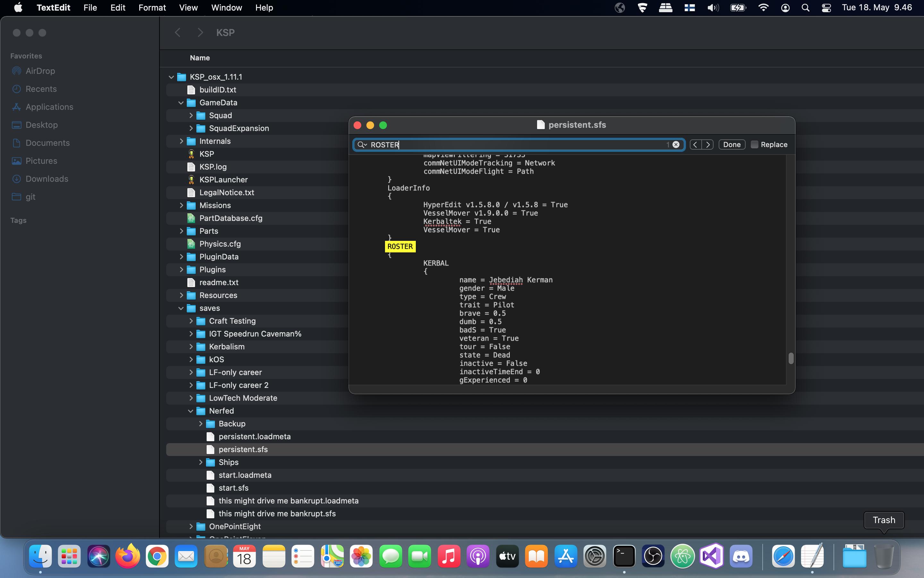Viewport: 924px width, 578px height.
Task: Select persistent.sfs file row in Finder
Action: click(x=545, y=450)
